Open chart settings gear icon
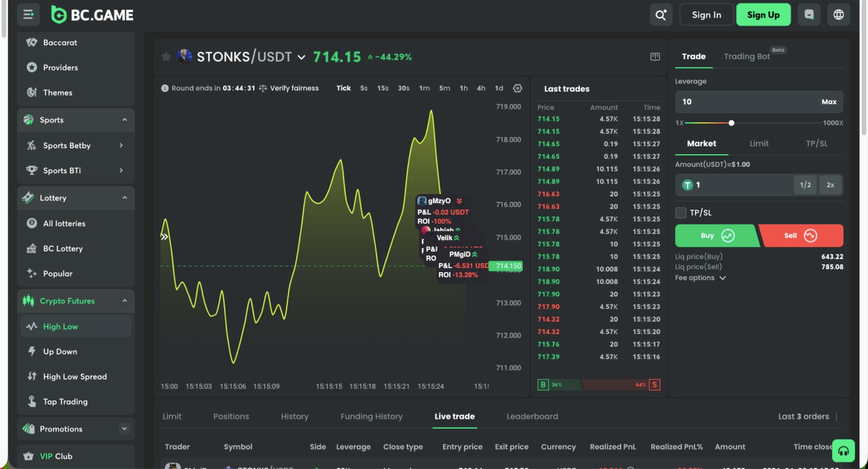868x469 pixels. pos(518,88)
